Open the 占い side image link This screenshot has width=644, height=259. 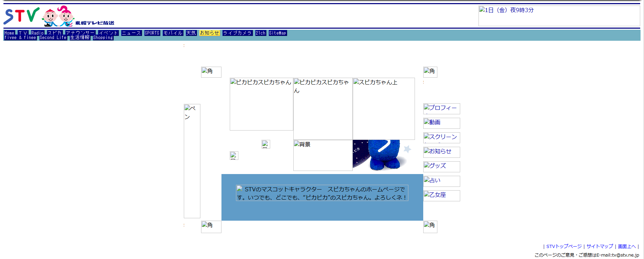click(x=442, y=181)
